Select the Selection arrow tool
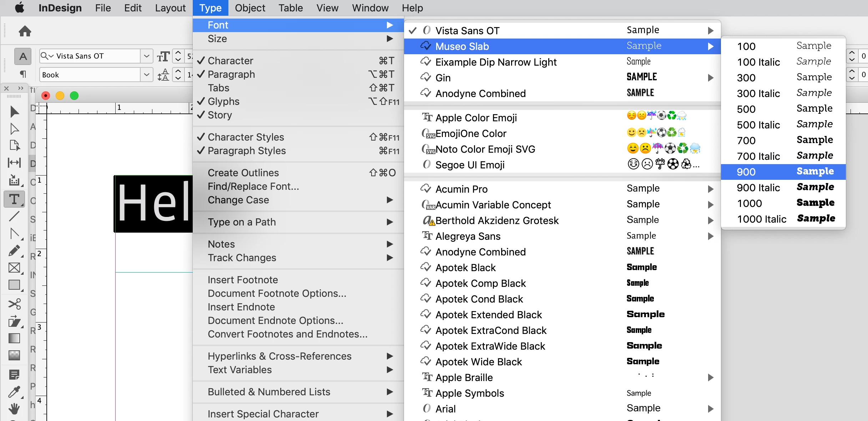Image resolution: width=868 pixels, height=421 pixels. [x=14, y=112]
